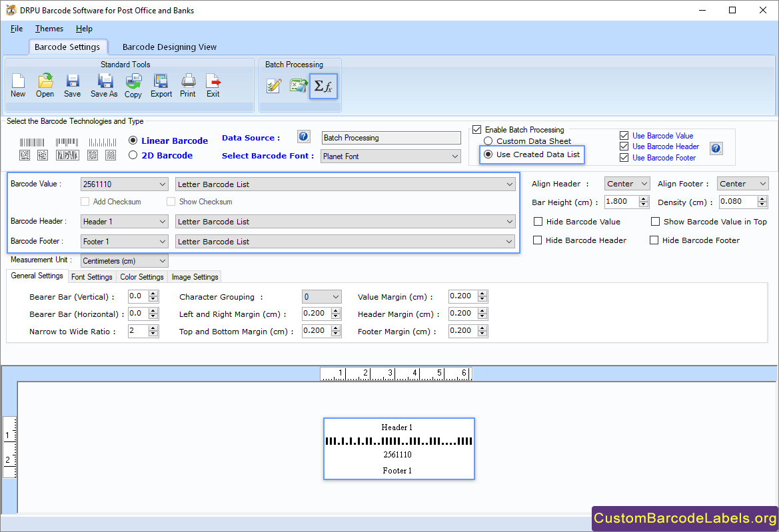Click the Export icon
This screenshot has width=779, height=532.
pos(161,85)
